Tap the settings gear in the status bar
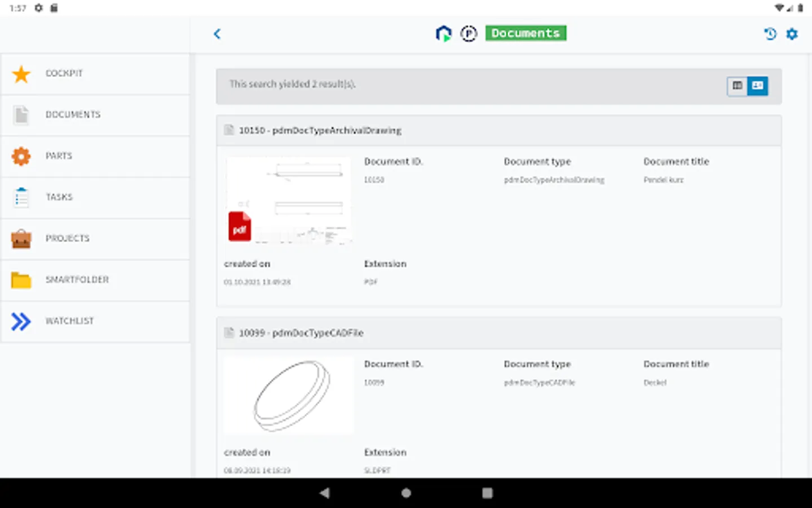The height and width of the screenshot is (508, 812). (x=38, y=8)
